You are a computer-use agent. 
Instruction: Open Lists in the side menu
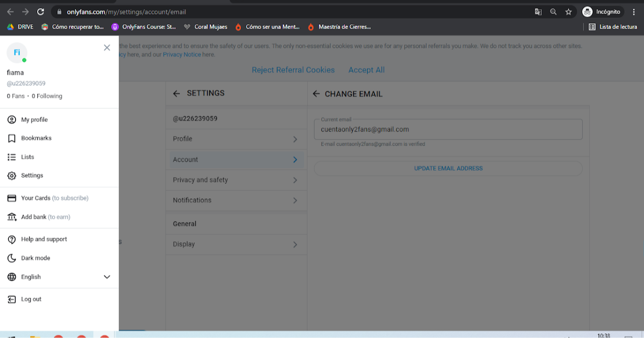[28, 157]
